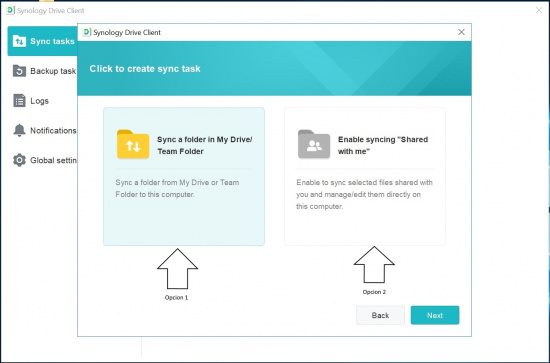
Task: Go to Notifications in the sidebar
Action: pos(42,130)
